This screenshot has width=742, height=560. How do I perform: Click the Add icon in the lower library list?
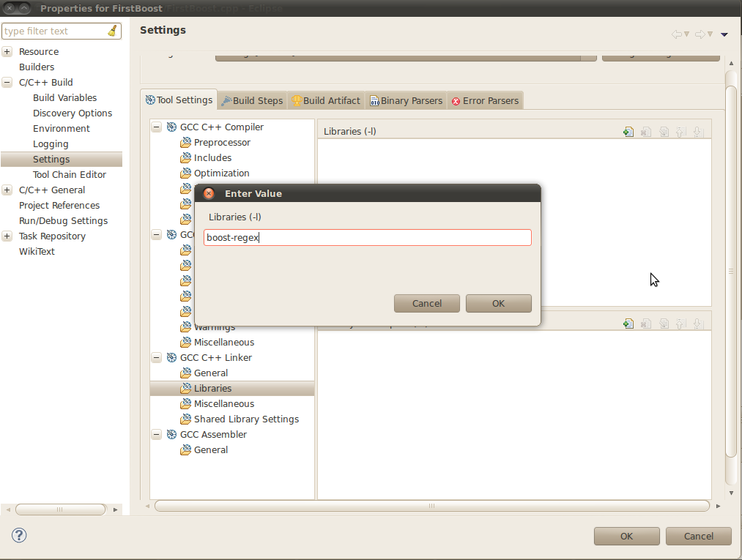[x=628, y=324]
